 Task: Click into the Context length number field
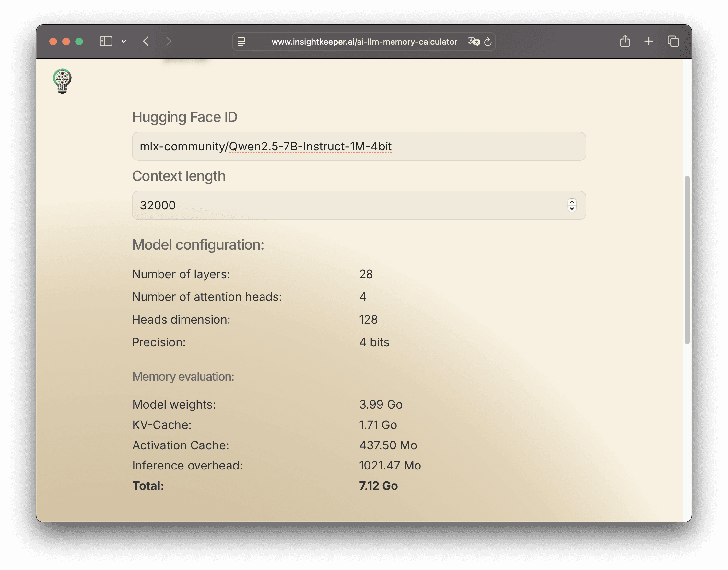coord(347,205)
